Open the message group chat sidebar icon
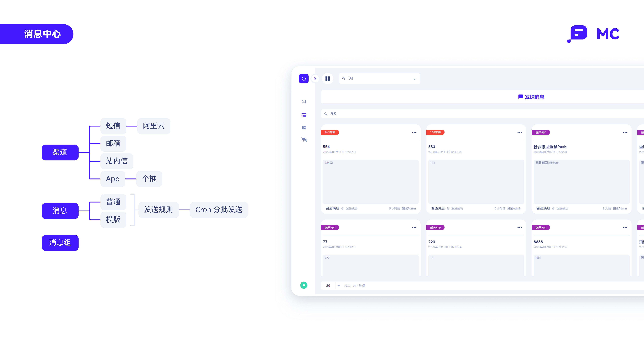 (x=304, y=139)
